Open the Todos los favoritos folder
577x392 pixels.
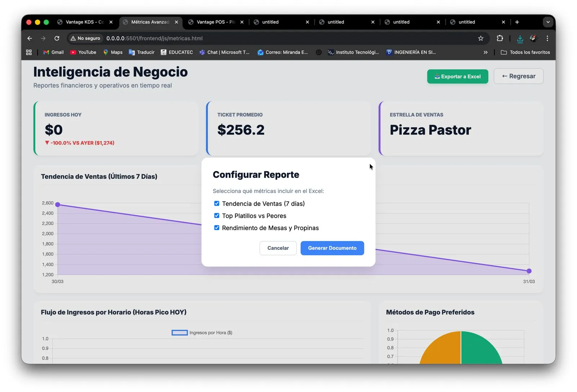(x=525, y=52)
